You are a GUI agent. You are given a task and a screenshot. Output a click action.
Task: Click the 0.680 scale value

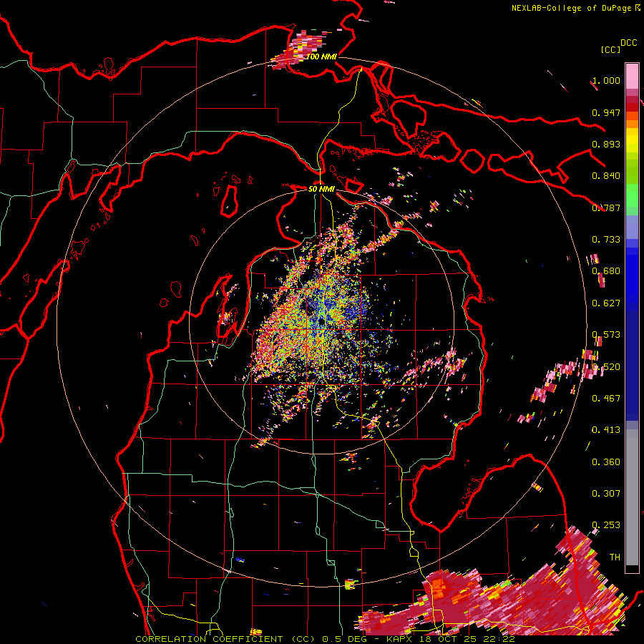[606, 271]
